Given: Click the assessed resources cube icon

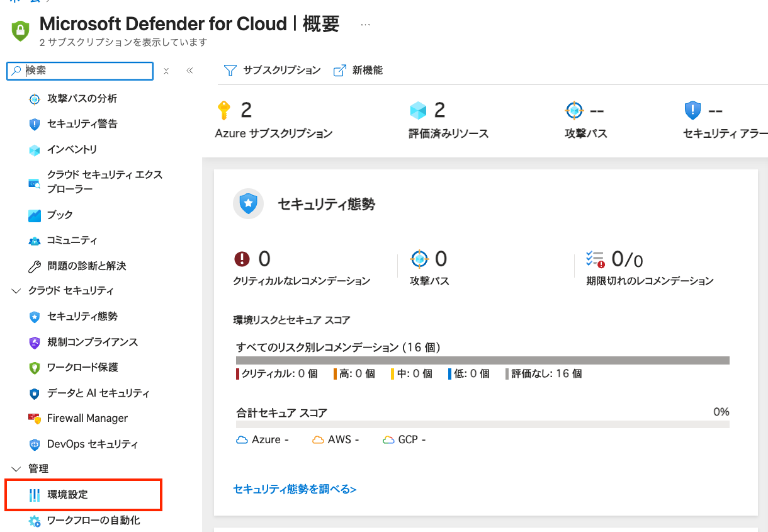Looking at the screenshot, I should point(418,110).
